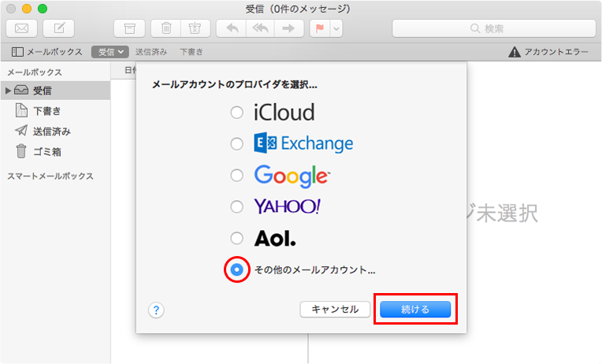Open help with question mark button
The image size is (602, 364).
tap(156, 310)
